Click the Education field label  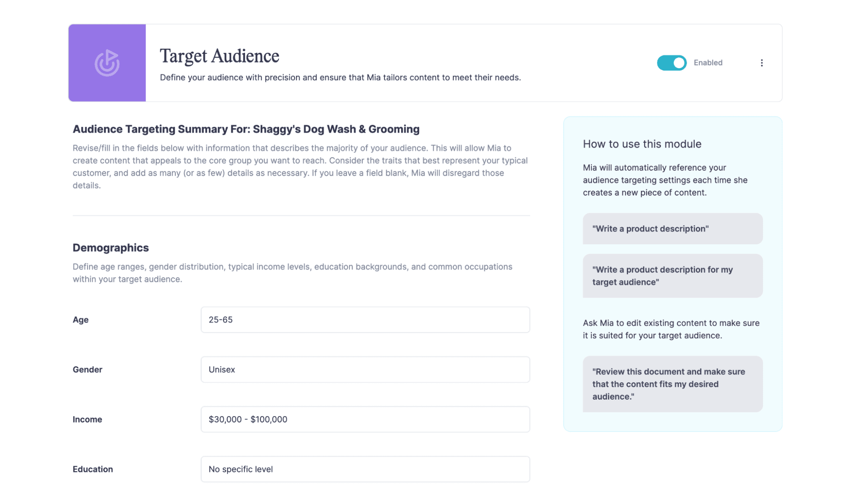click(93, 469)
